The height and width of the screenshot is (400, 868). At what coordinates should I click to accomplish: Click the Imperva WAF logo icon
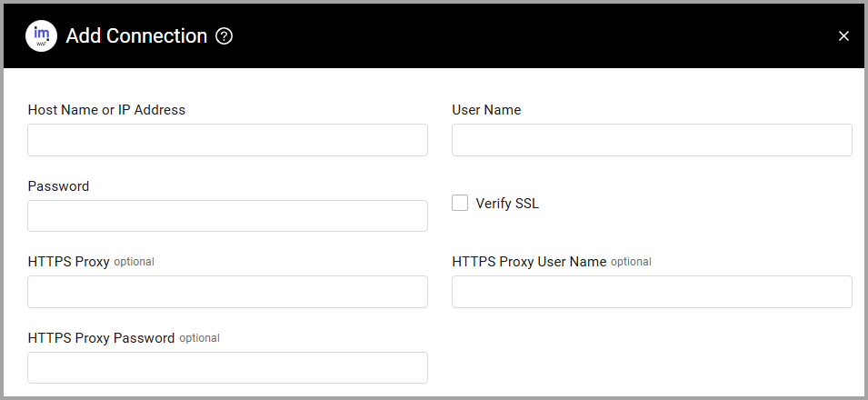pos(41,36)
